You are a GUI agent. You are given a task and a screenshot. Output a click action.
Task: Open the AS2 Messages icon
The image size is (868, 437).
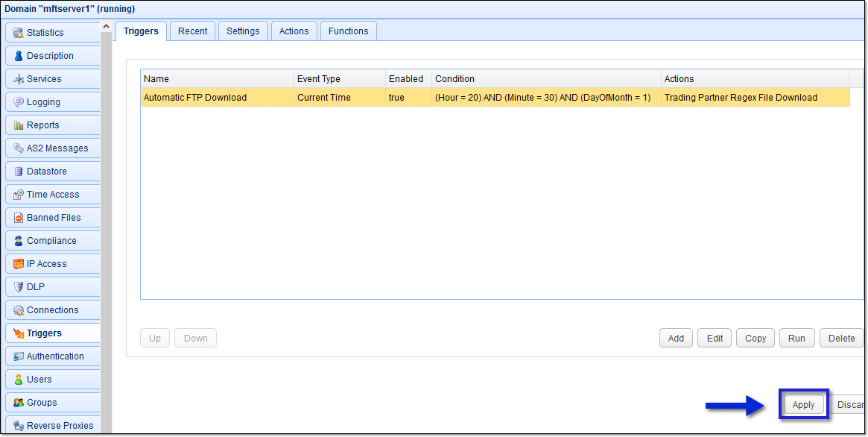tap(19, 148)
